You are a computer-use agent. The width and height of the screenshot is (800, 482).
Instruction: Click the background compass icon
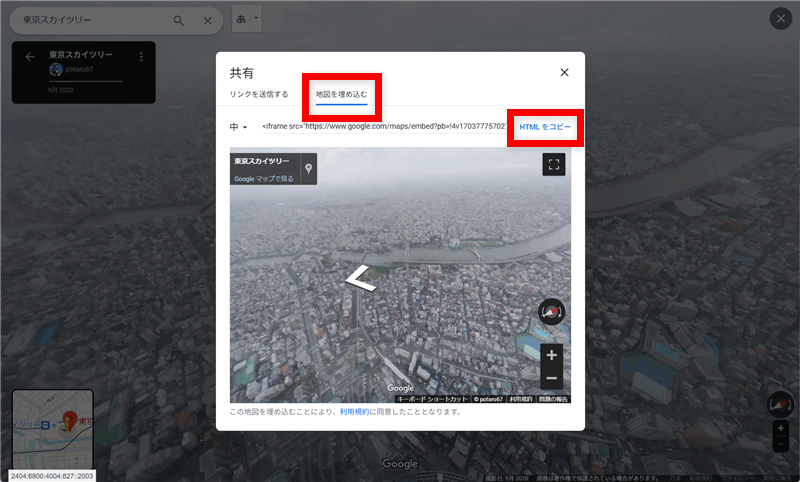(781, 404)
